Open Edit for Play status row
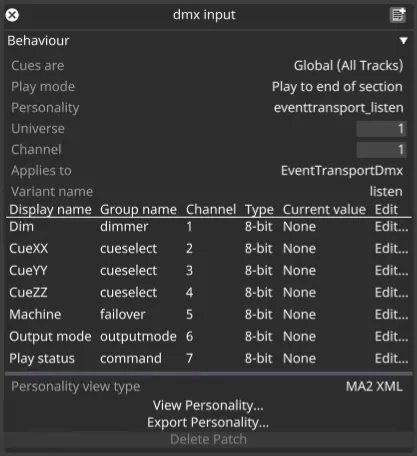Screen dimensions: 417x456 (391, 359)
